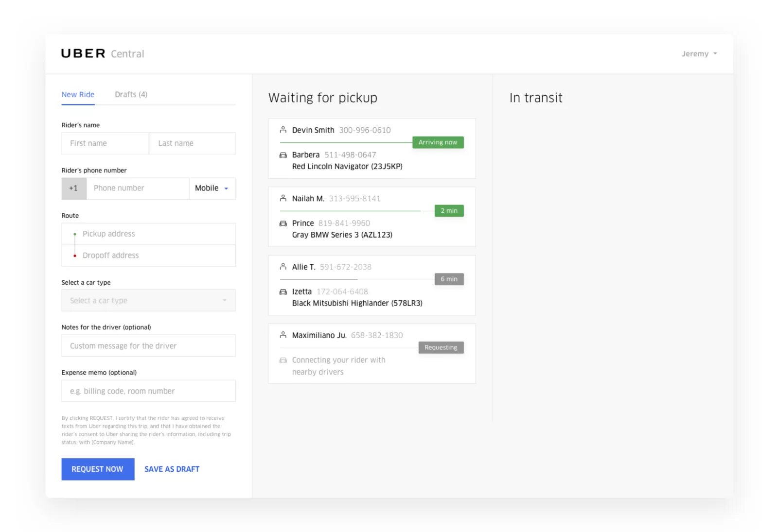The image size is (778, 532).
Task: Click the rider icon beside Devin Smith
Action: click(x=283, y=130)
